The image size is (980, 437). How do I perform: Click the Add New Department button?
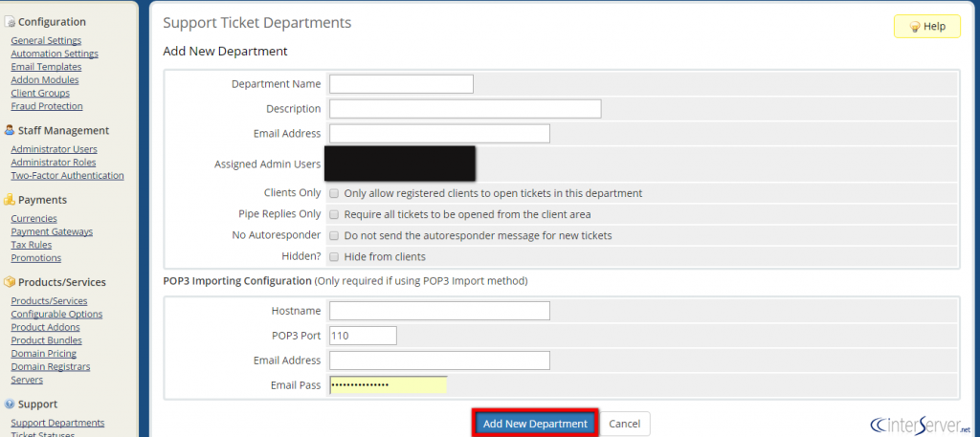coord(536,424)
